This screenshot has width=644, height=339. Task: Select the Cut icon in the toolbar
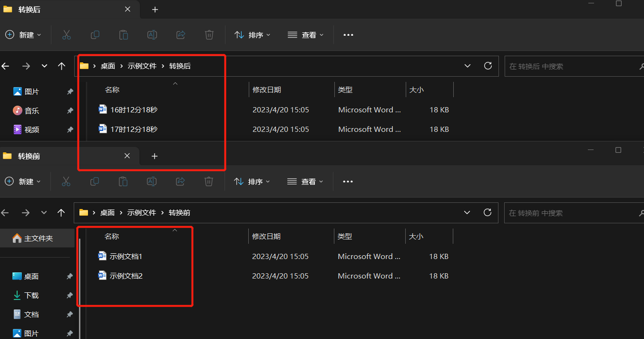tap(66, 34)
